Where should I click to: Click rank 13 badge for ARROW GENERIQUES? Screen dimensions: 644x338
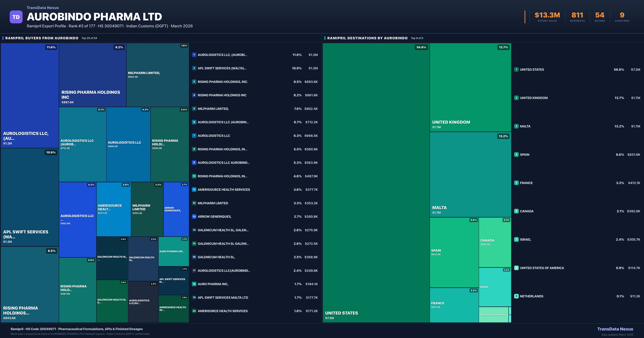(x=194, y=216)
